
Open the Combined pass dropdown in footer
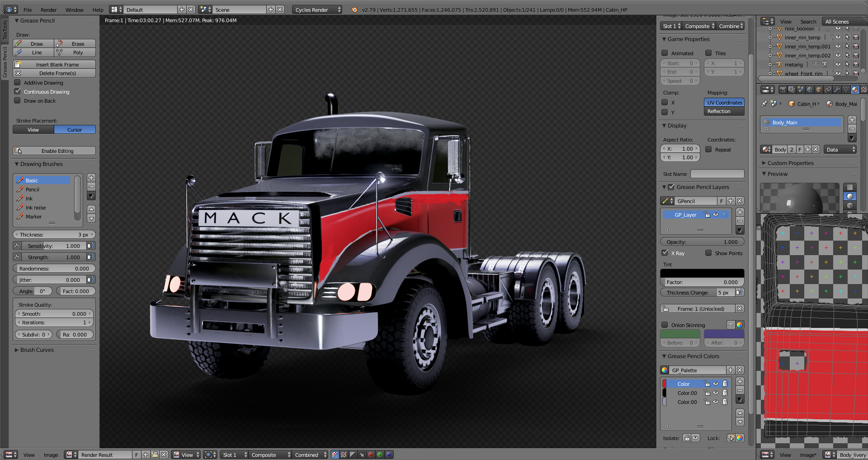click(310, 455)
